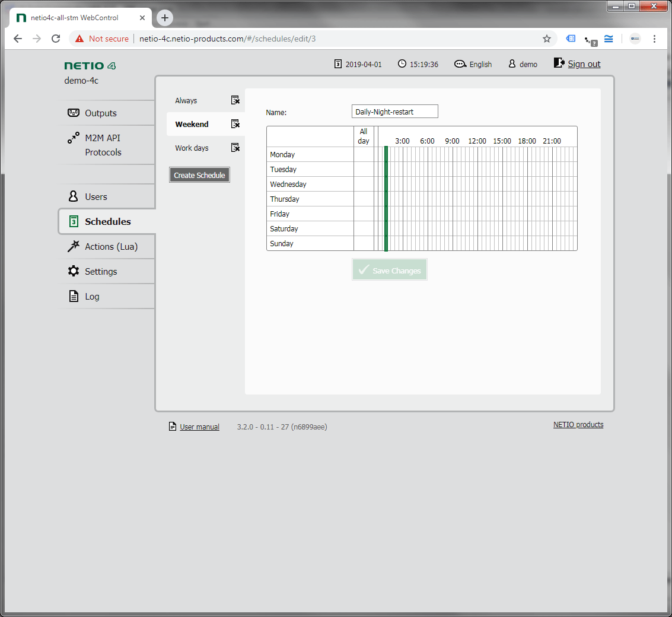Click the Save Changes button
Screen dimensions: 672x617
click(390, 270)
